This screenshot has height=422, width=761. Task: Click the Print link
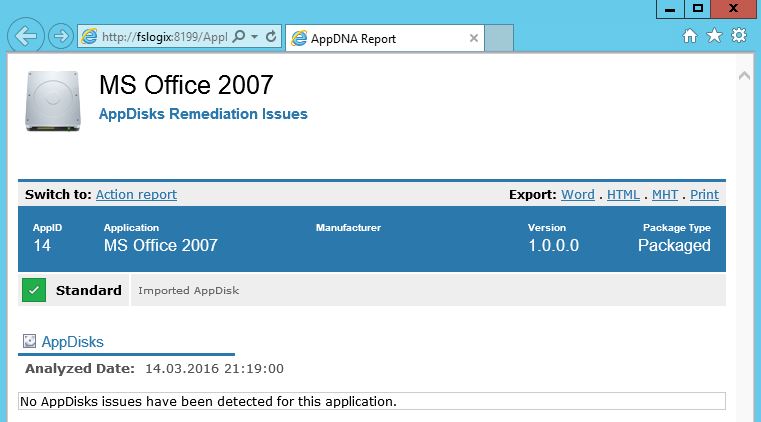[704, 195]
